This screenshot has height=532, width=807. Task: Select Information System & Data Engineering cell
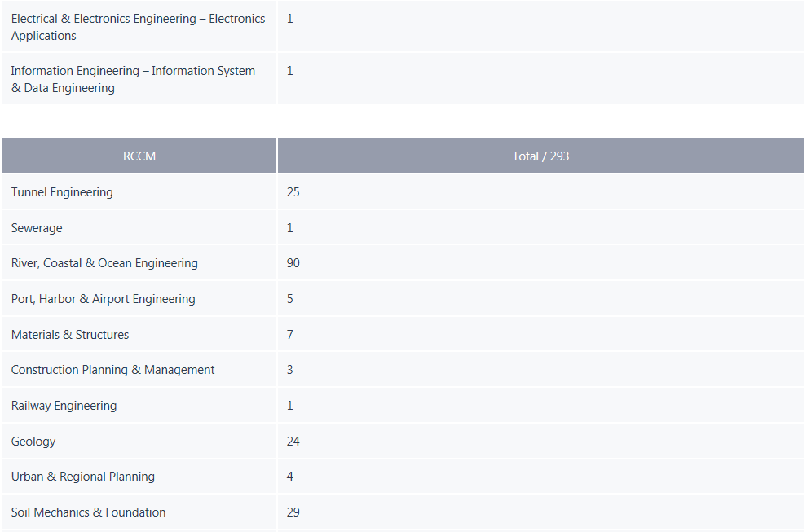click(139, 79)
